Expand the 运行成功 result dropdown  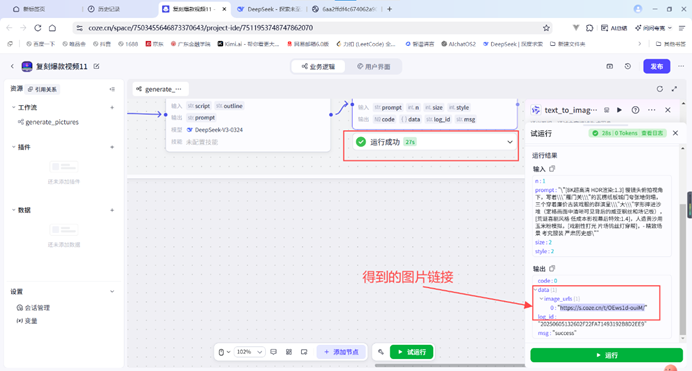(x=510, y=142)
